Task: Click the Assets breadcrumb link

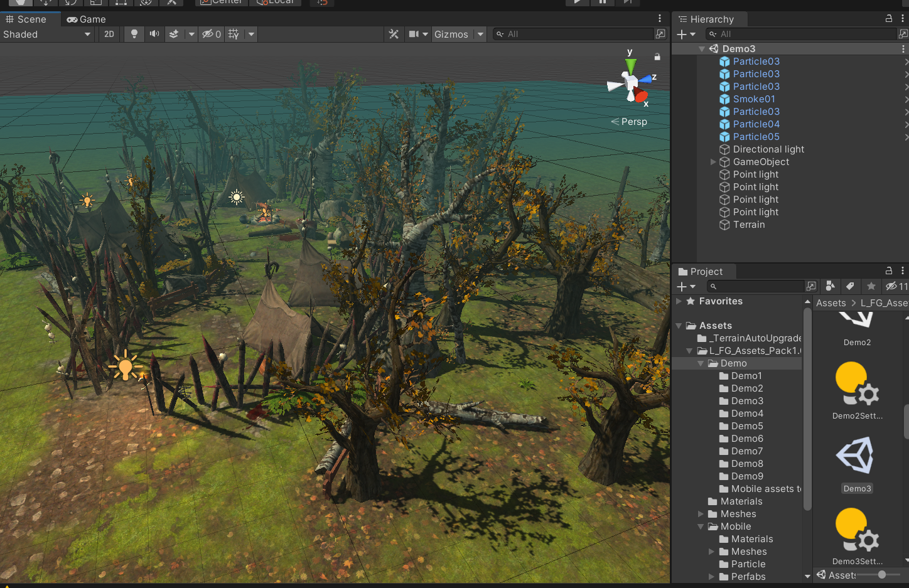Action: pyautogui.click(x=831, y=303)
